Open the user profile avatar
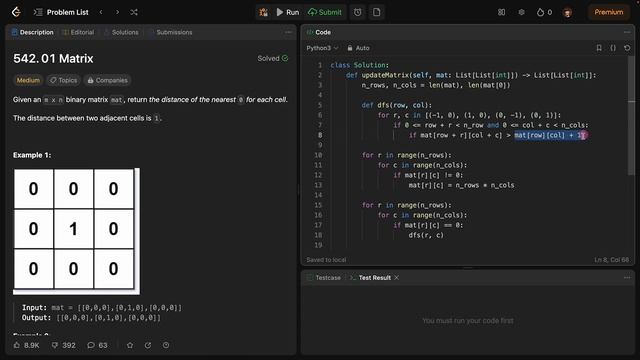The height and width of the screenshot is (360, 640). tap(567, 13)
